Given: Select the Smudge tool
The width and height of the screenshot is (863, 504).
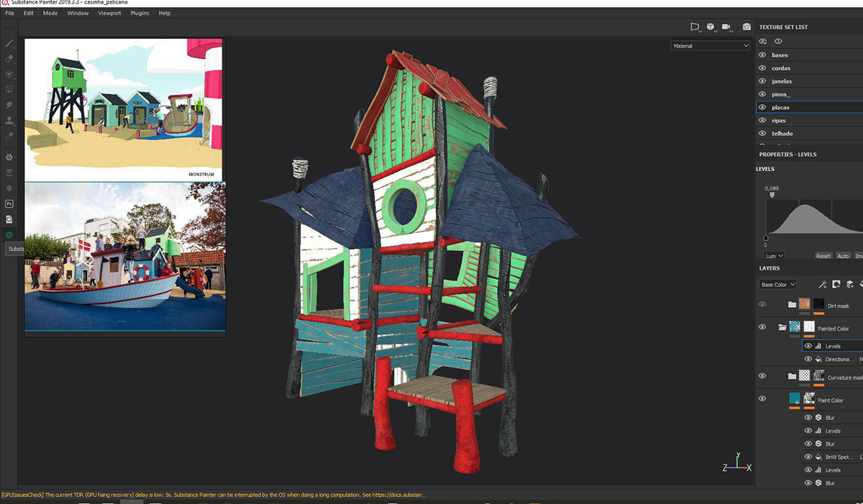Looking at the screenshot, I should (x=9, y=104).
